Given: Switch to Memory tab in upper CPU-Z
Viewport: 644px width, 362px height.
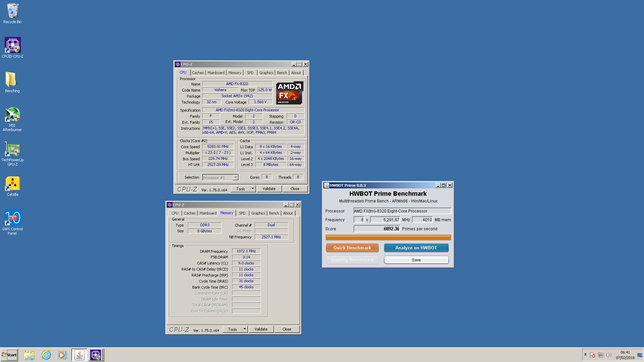Looking at the screenshot, I should (235, 73).
